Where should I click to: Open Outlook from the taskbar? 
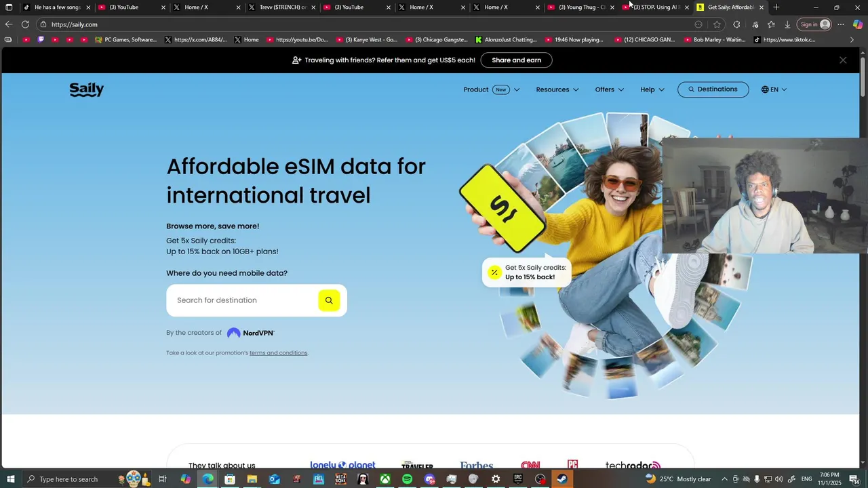tap(274, 479)
